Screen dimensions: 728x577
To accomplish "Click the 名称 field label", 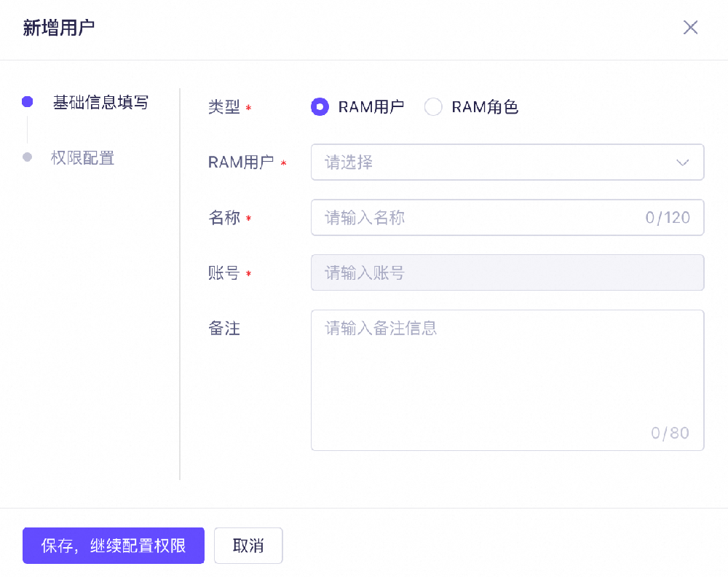I will (224, 217).
